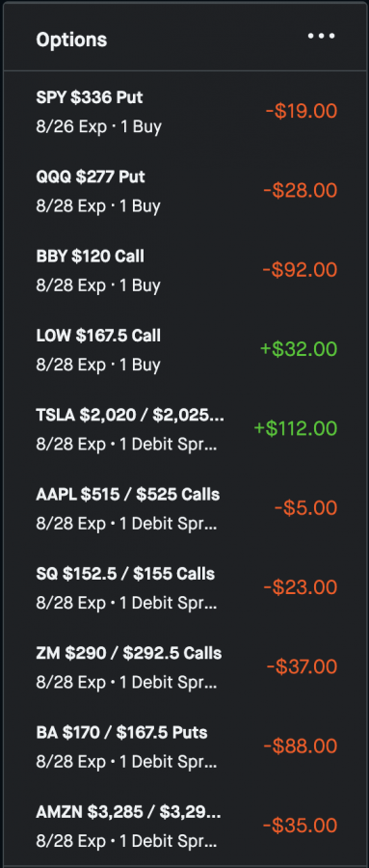369x868 pixels.
Task: Click the +$32.00 gain on LOW
Action: [x=299, y=349]
